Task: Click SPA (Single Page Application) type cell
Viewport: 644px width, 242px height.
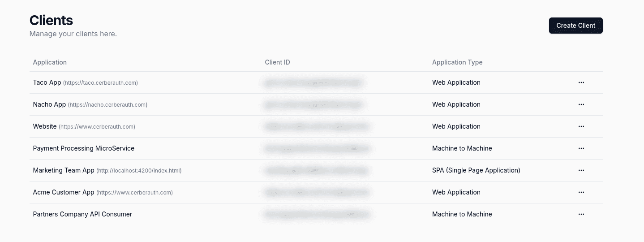Action: (476, 170)
